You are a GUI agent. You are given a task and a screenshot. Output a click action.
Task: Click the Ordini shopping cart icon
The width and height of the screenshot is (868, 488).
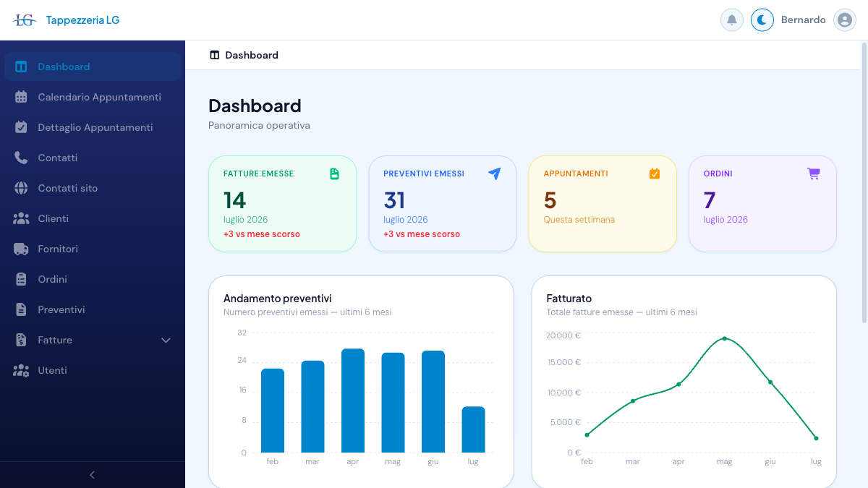814,174
